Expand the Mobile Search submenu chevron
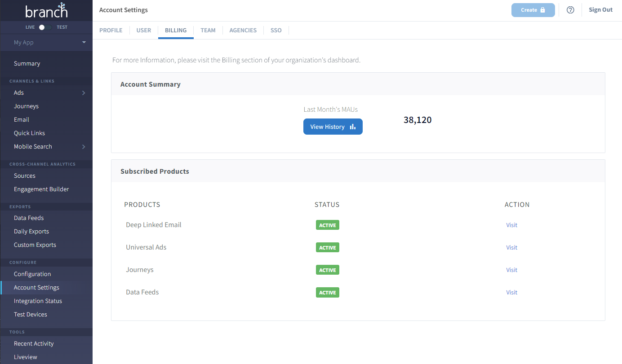 click(x=84, y=147)
